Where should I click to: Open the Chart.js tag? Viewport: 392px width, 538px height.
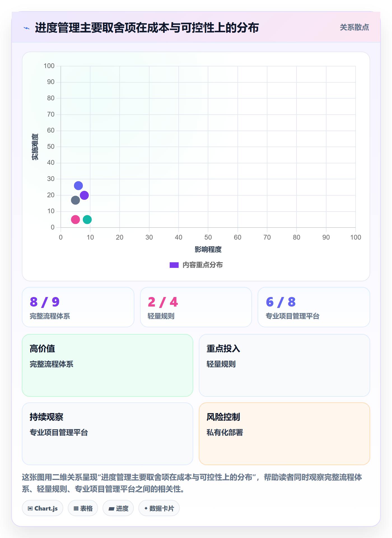43,508
